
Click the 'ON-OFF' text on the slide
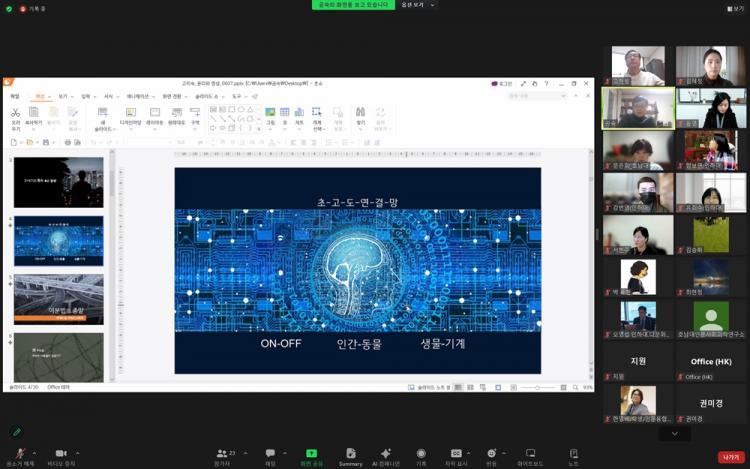tap(281, 343)
